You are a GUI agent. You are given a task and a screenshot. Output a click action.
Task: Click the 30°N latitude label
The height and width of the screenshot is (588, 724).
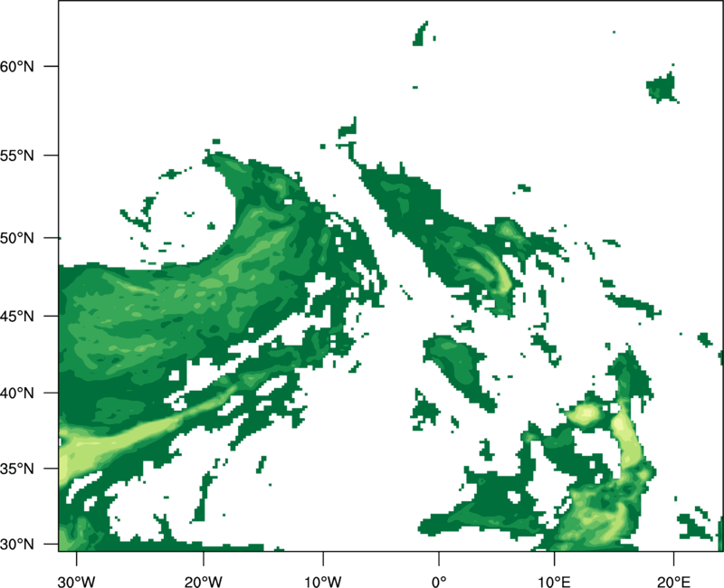coord(17,545)
